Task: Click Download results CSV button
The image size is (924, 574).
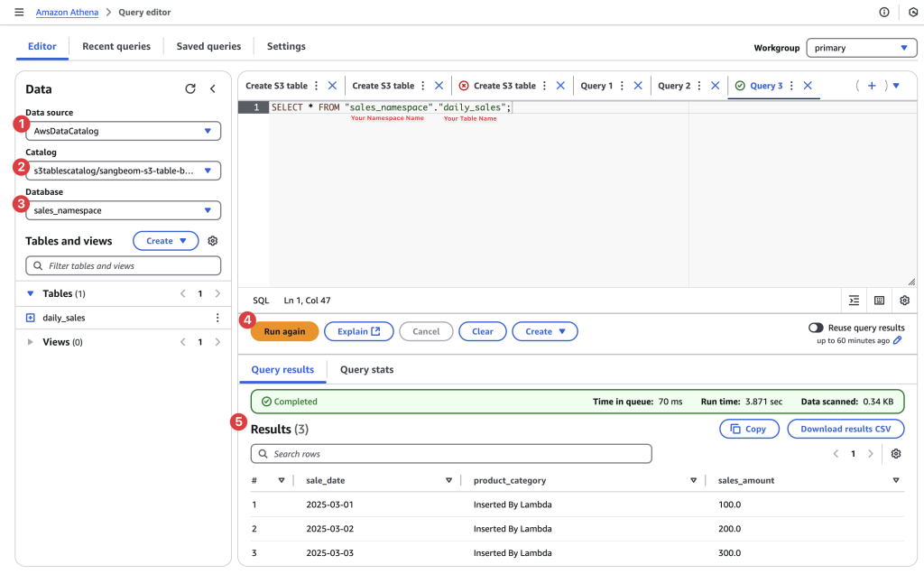Action: click(x=845, y=429)
